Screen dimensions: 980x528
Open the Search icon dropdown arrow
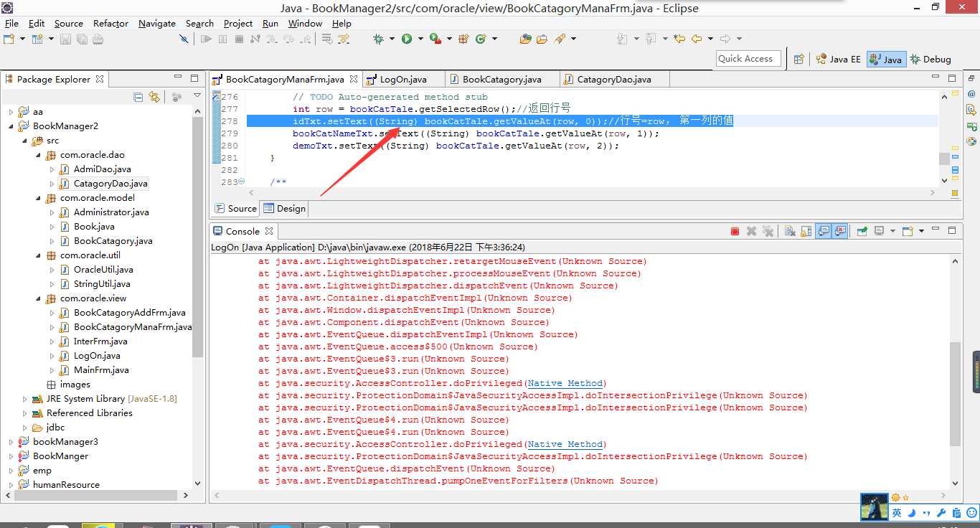(573, 39)
